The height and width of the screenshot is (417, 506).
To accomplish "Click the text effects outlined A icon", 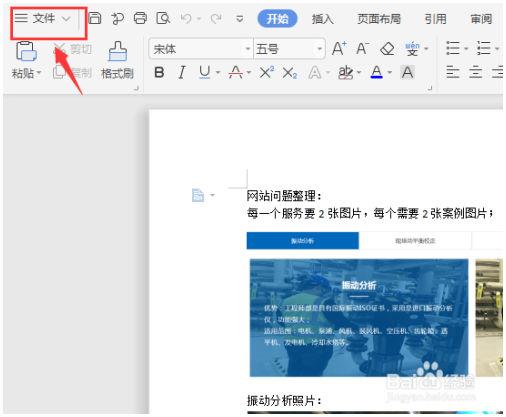I will click(x=315, y=72).
